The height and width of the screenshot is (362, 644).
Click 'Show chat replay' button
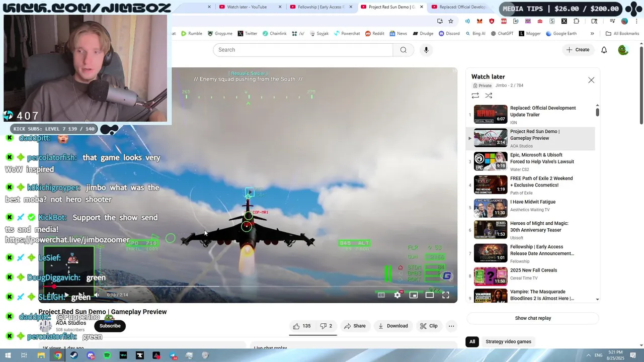click(x=533, y=318)
